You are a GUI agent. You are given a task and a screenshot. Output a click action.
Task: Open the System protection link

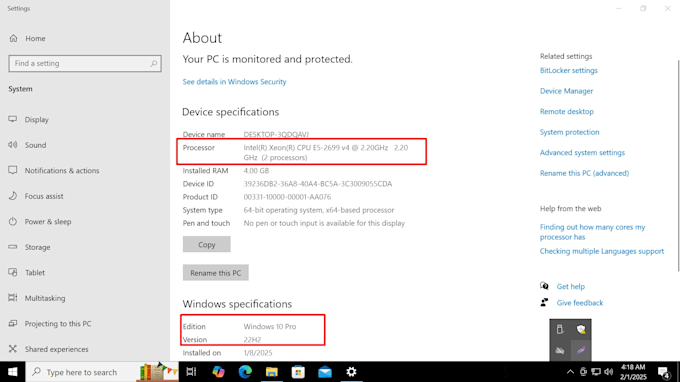point(569,132)
